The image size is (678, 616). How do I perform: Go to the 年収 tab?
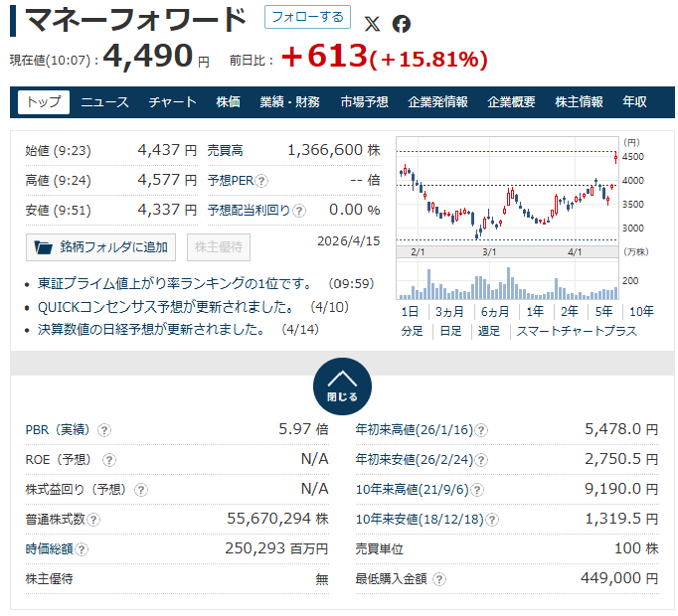click(x=635, y=102)
